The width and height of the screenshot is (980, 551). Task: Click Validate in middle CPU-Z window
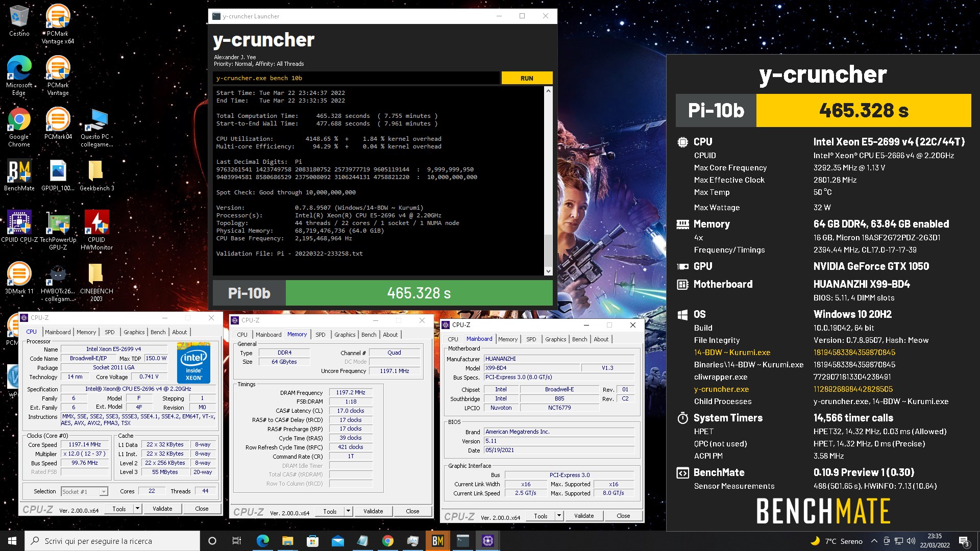coord(373,511)
